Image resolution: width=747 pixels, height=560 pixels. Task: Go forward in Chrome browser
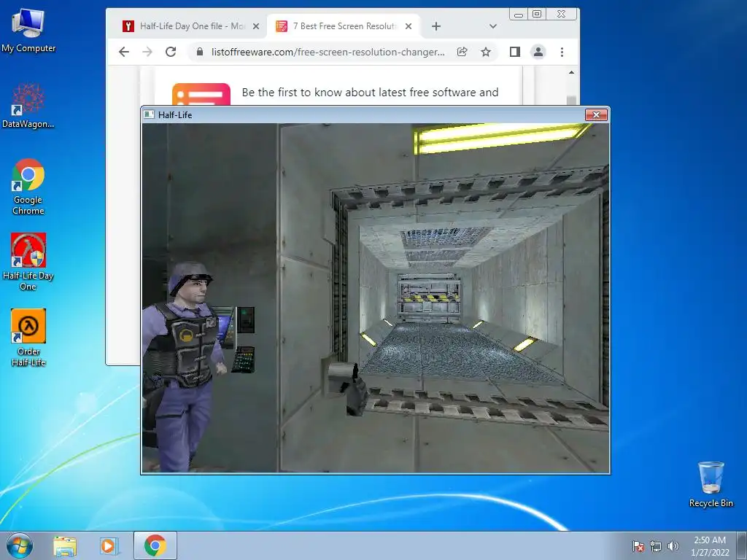(x=147, y=52)
